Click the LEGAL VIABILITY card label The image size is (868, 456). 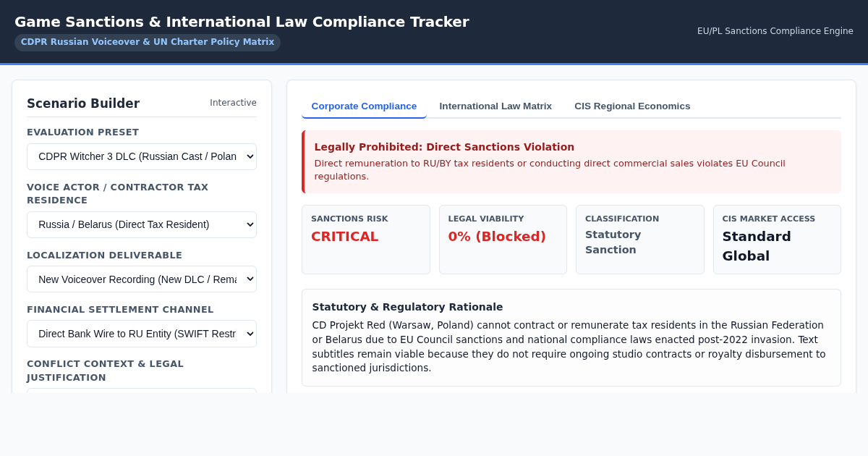pos(486,219)
